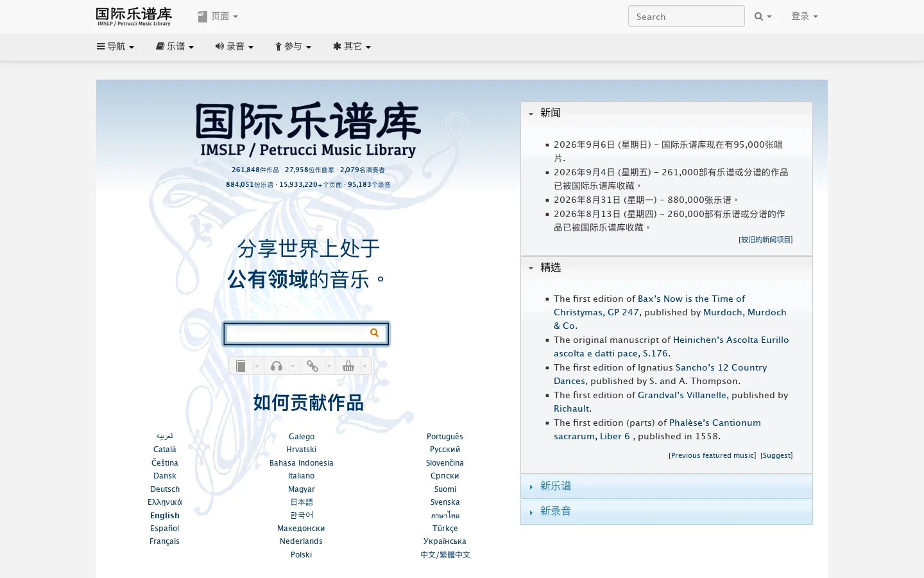Open the 其它 other menu
The height and width of the screenshot is (578, 924).
(352, 46)
